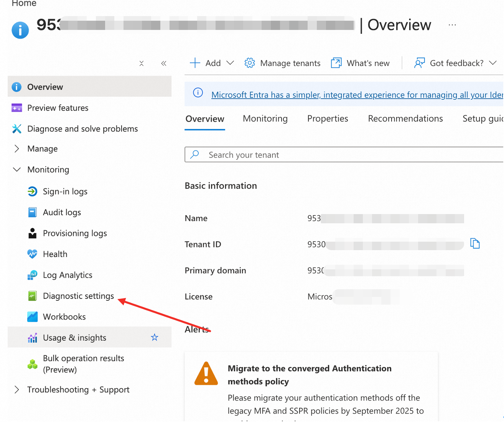Click the Provisioning logs icon
The image size is (504, 422).
[x=33, y=233]
